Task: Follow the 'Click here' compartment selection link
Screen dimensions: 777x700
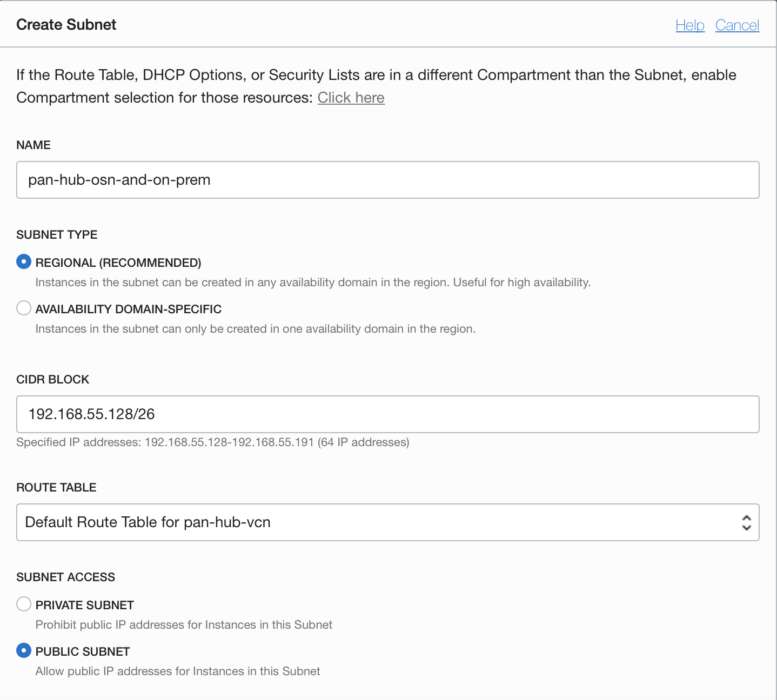Action: [351, 98]
